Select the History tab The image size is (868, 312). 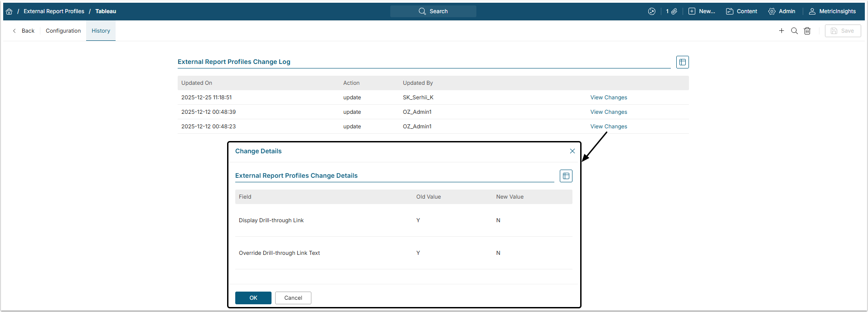[x=101, y=31]
